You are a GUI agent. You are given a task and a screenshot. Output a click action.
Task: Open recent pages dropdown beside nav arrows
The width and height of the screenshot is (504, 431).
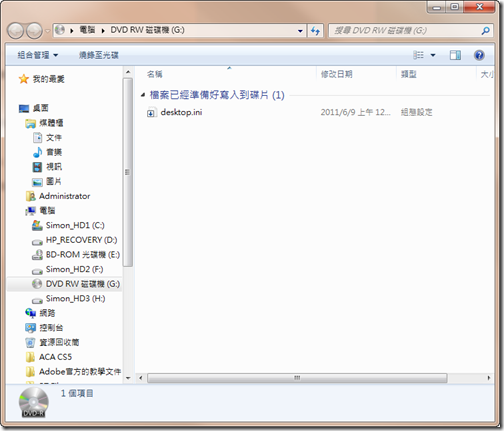point(47,31)
